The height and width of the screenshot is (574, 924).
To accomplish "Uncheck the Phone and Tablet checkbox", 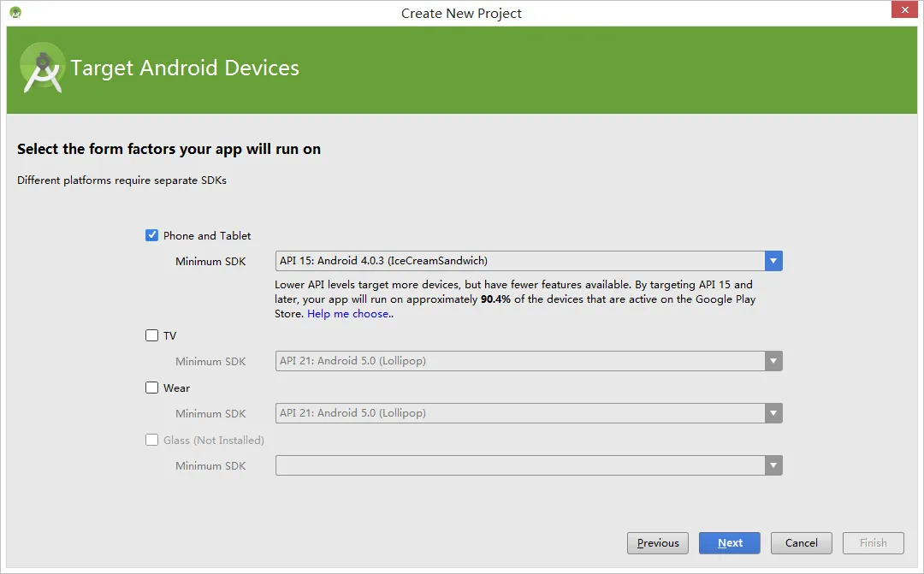I will [152, 235].
